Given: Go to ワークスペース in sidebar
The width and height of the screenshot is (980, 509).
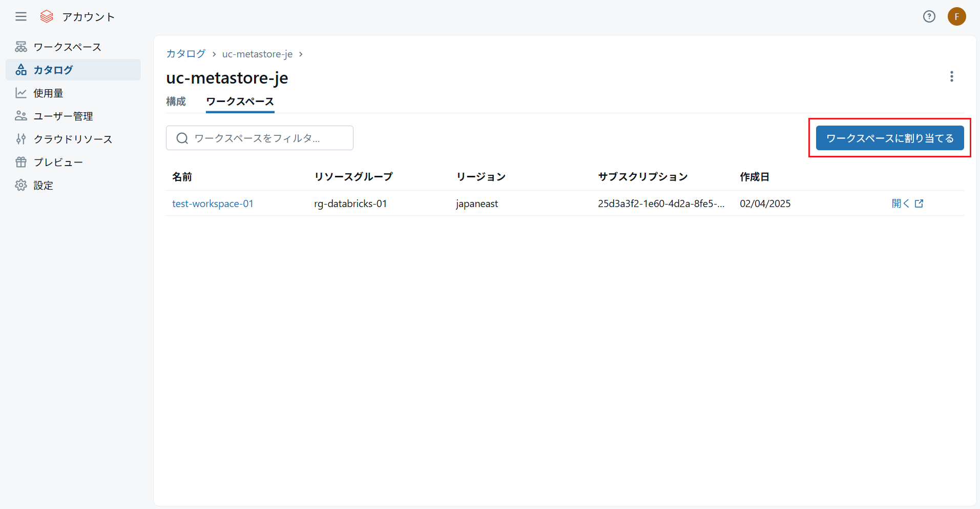Looking at the screenshot, I should (73, 47).
